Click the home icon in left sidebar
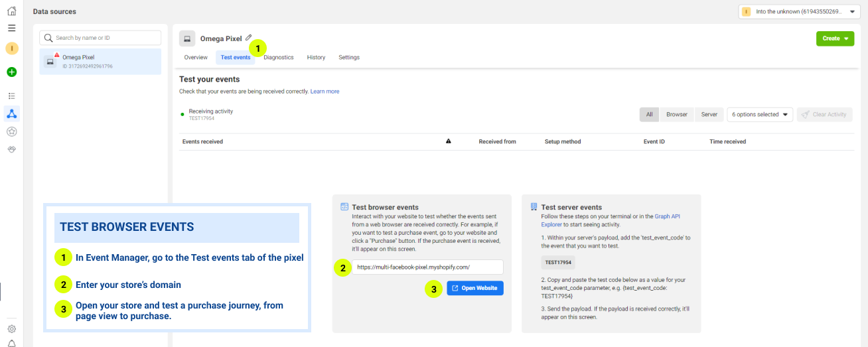 click(x=11, y=11)
